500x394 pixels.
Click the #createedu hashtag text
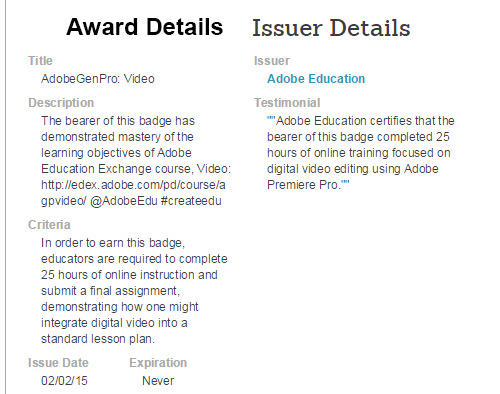191,201
